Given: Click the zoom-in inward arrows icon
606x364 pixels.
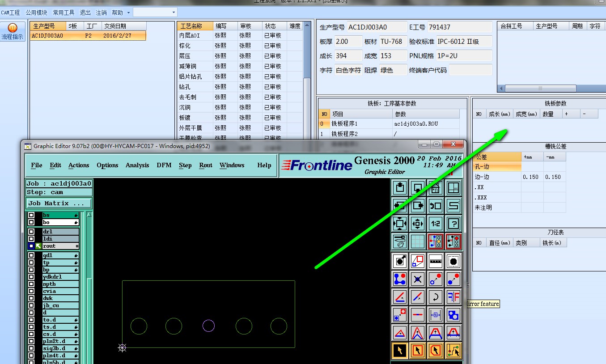Looking at the screenshot, I should pyautogui.click(x=417, y=224).
